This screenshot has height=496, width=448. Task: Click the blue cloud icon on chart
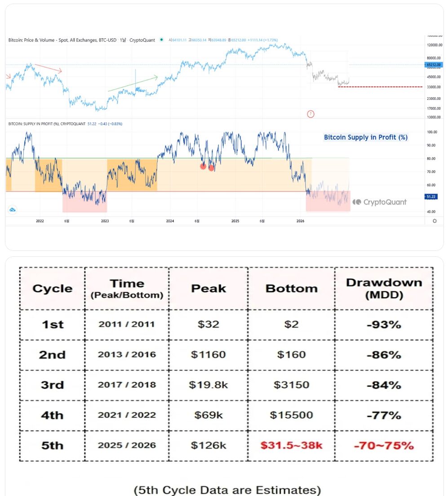(x=12, y=210)
